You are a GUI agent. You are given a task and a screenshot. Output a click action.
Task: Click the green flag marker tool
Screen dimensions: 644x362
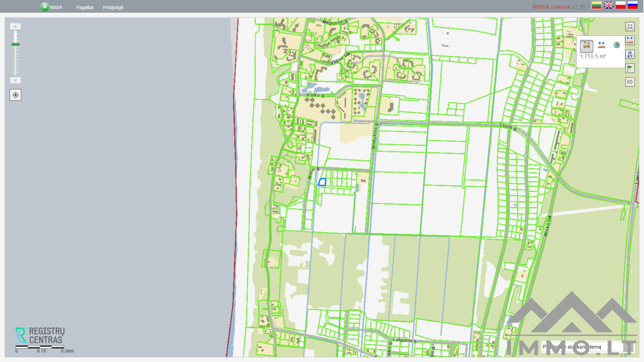pyautogui.click(x=630, y=68)
